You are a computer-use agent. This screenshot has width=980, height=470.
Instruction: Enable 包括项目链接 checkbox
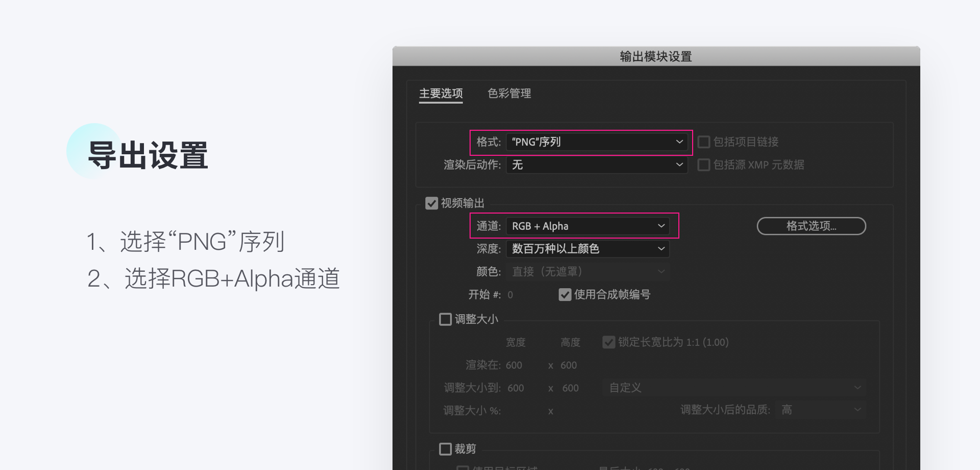click(704, 142)
